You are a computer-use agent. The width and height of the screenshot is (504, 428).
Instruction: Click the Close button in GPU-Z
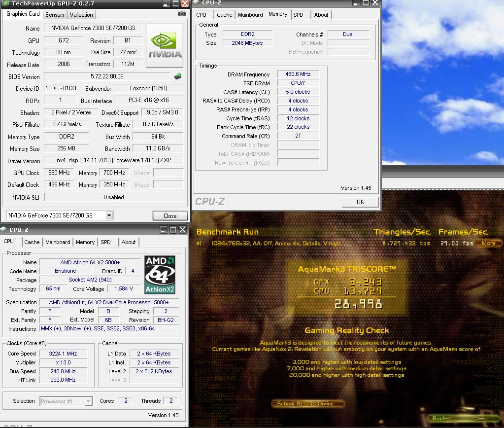169,215
